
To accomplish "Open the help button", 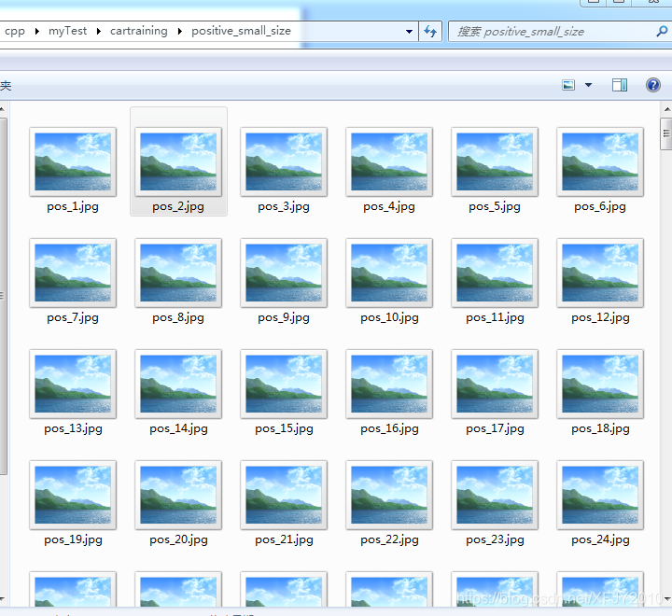I will click(653, 85).
